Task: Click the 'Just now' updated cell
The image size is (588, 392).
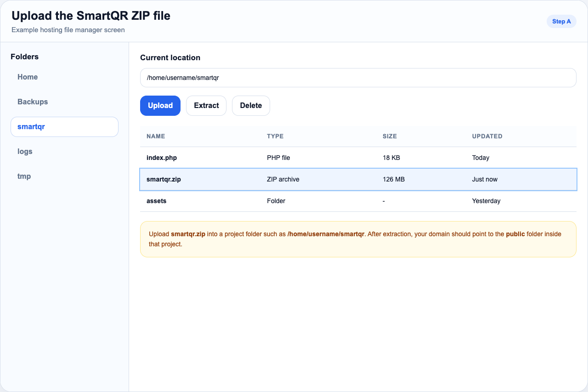Action: pos(485,179)
